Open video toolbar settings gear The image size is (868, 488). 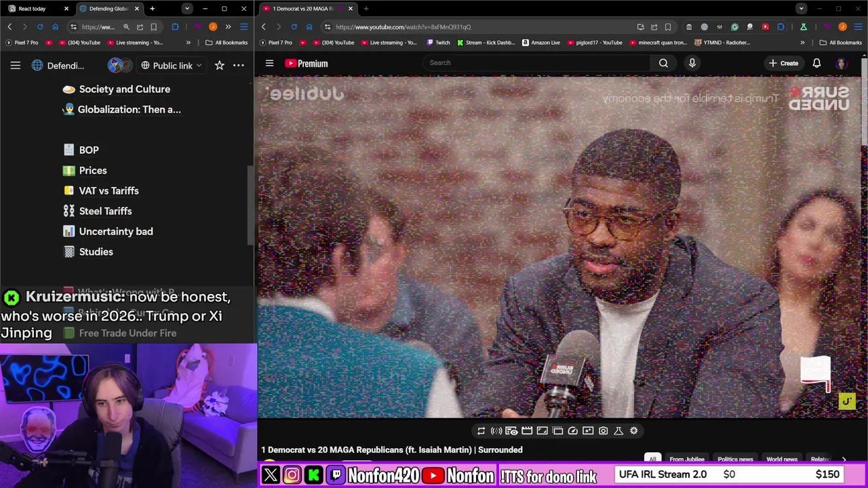(x=633, y=431)
